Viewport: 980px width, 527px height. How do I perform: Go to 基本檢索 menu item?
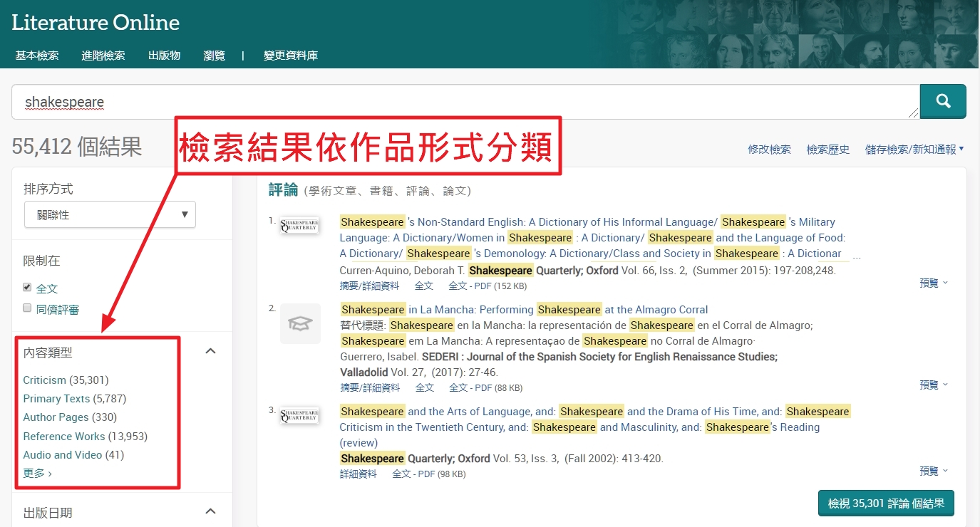37,56
